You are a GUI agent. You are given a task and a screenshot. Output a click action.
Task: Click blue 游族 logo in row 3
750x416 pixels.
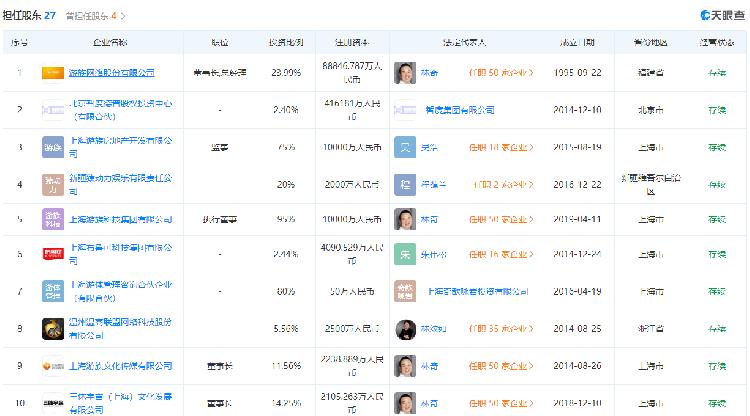[x=53, y=147]
